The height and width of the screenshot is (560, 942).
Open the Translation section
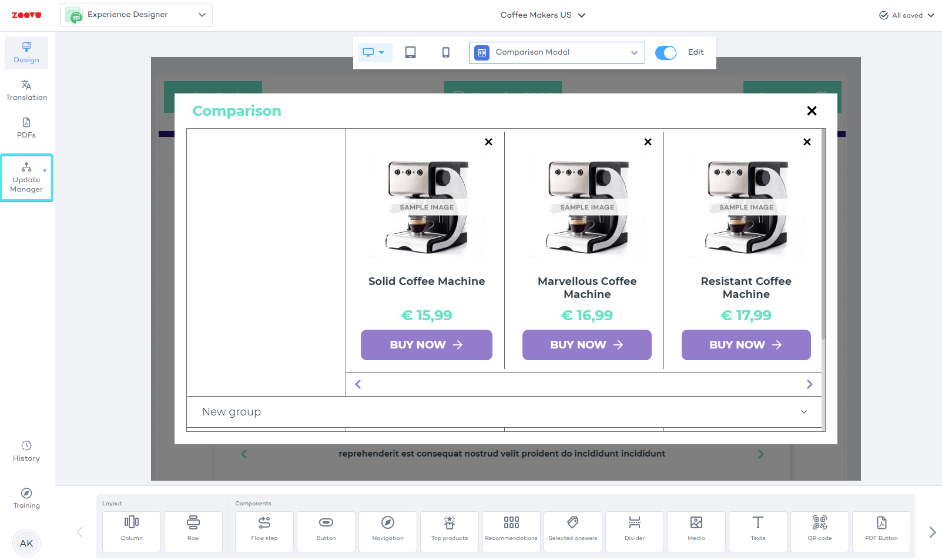pyautogui.click(x=26, y=90)
